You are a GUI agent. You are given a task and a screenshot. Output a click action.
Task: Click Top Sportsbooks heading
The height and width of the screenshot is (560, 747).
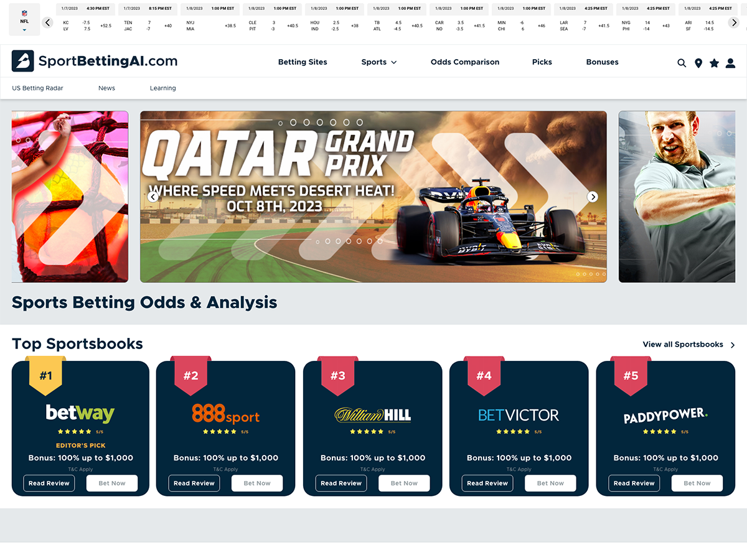pyautogui.click(x=77, y=343)
